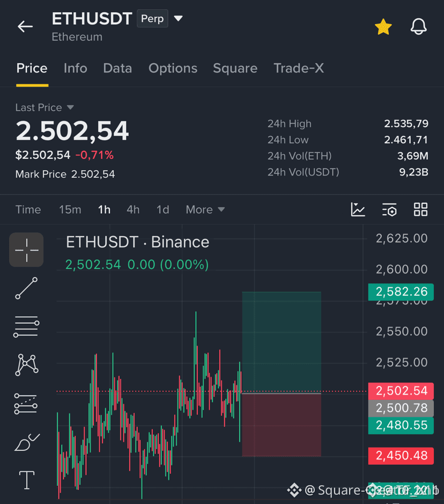Select the 4h chart interval

point(133,209)
